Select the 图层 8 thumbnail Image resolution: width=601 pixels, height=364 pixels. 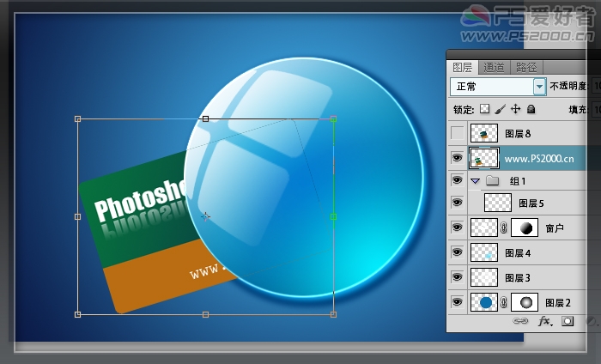click(x=484, y=133)
